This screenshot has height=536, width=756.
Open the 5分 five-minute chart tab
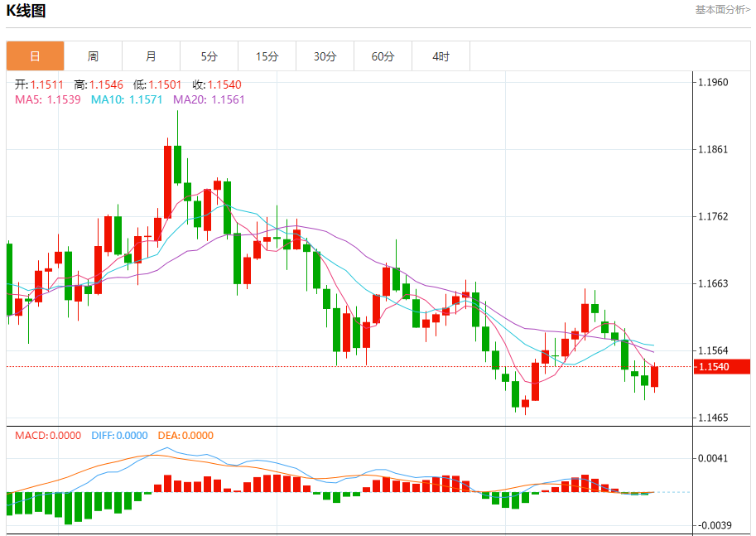[209, 56]
